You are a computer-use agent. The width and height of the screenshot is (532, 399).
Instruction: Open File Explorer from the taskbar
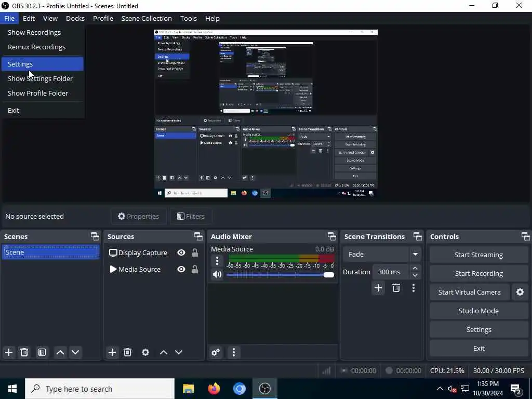point(188,389)
